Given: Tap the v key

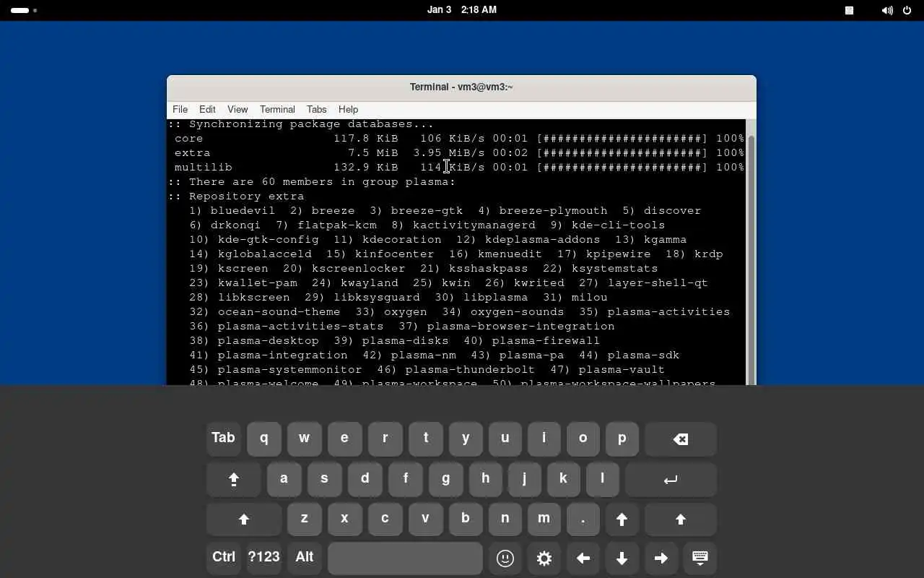Looking at the screenshot, I should coord(426,519).
